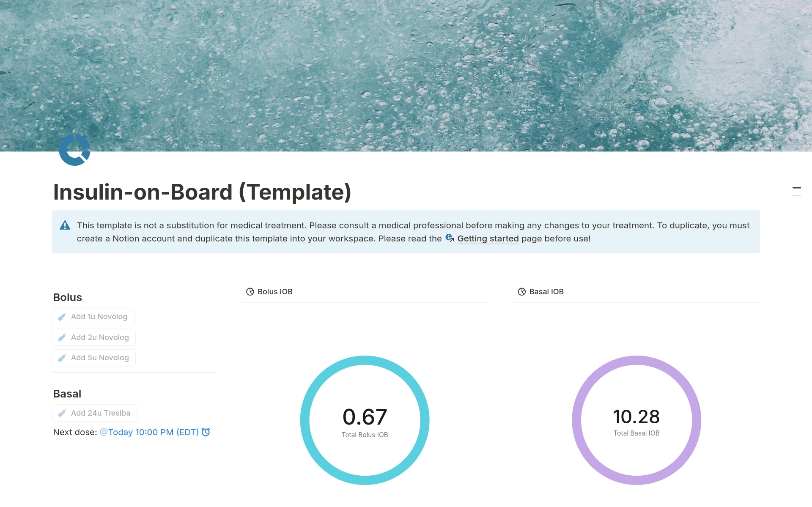This screenshot has width=812, height=507.
Task: Click the clock icon beside Bolus IOB
Action: click(x=250, y=291)
